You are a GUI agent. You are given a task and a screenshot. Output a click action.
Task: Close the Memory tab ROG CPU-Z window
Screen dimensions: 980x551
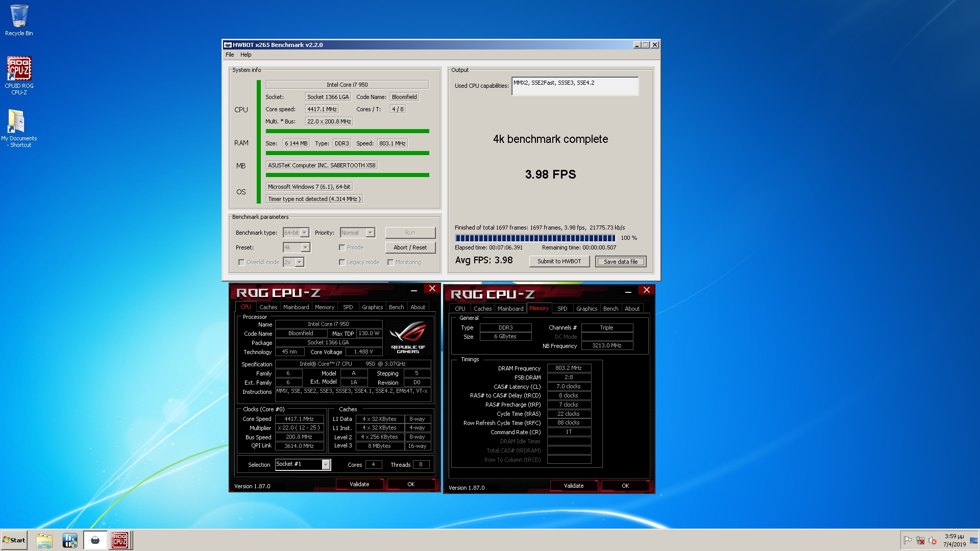tap(647, 290)
